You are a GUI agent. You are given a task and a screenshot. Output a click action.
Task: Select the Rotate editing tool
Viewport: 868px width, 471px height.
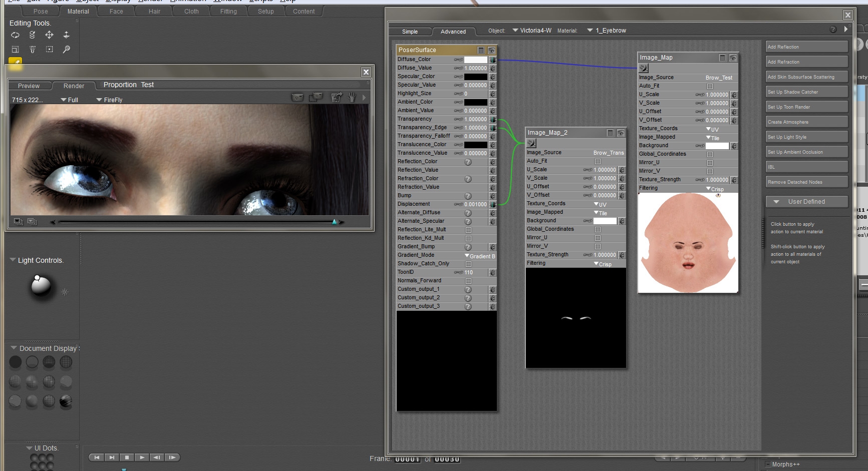pyautogui.click(x=16, y=35)
